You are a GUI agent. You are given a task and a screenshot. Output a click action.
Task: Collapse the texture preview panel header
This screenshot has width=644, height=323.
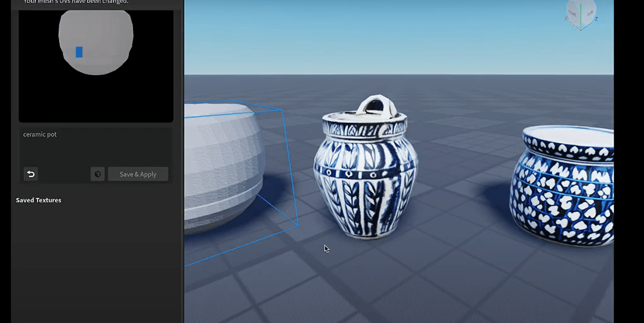tap(95, 2)
